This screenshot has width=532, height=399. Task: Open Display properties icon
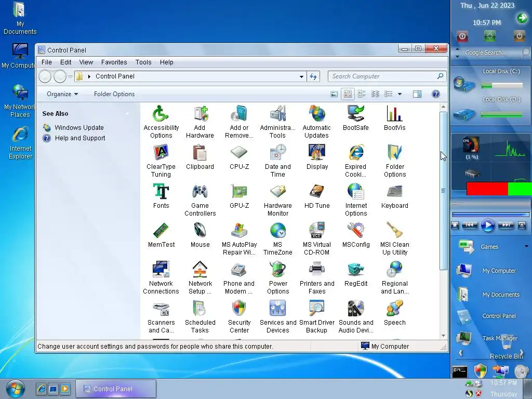pos(317,157)
